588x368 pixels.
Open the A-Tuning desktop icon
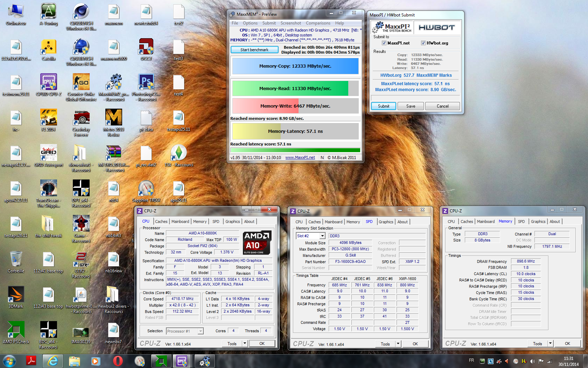click(x=49, y=14)
